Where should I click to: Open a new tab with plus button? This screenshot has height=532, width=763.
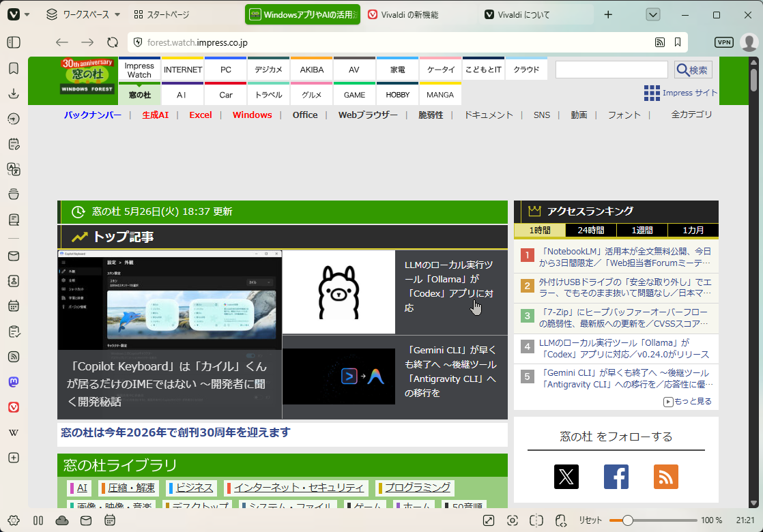pos(608,14)
